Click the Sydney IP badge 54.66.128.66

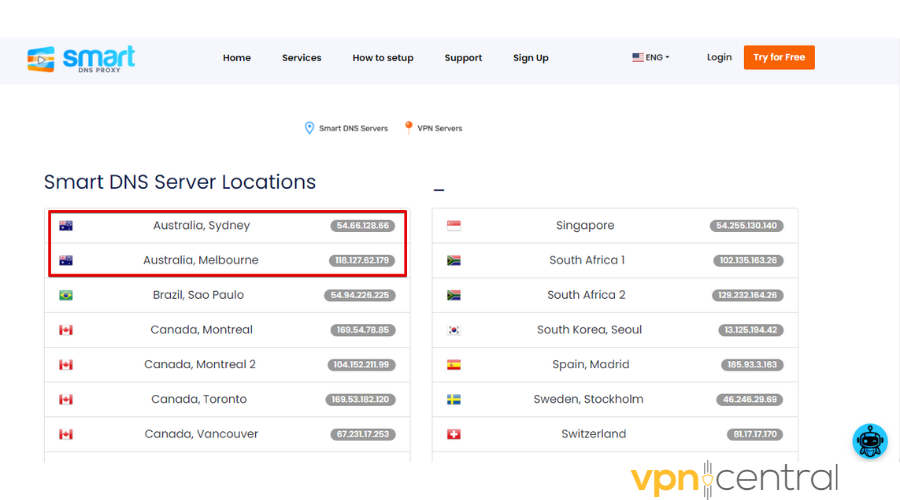[x=363, y=226]
